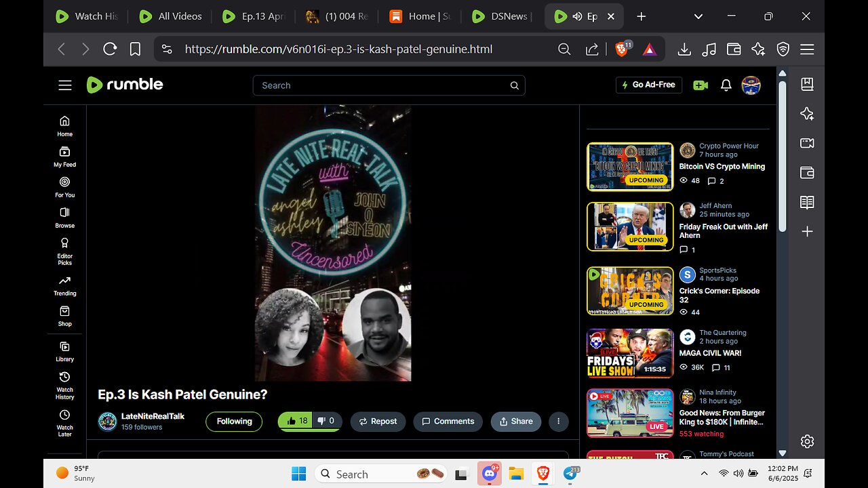868x488 pixels.
Task: Click the browser forward arrow
Action: click(x=85, y=49)
